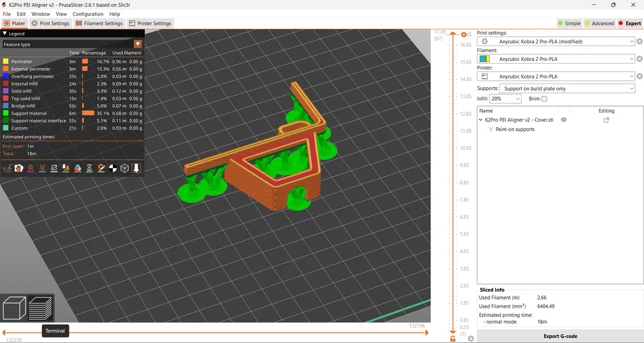
Task: Toggle travel moves display in preview toolbar
Action: click(7, 168)
